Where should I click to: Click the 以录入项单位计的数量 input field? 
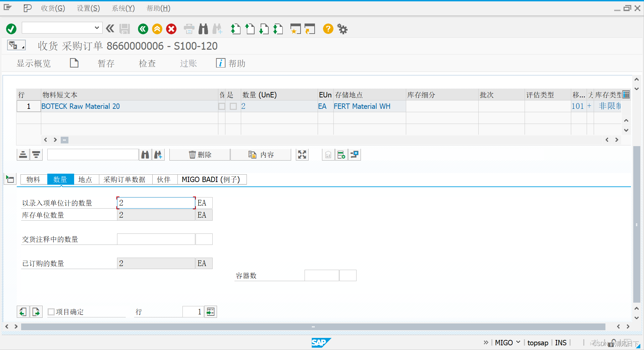point(156,203)
